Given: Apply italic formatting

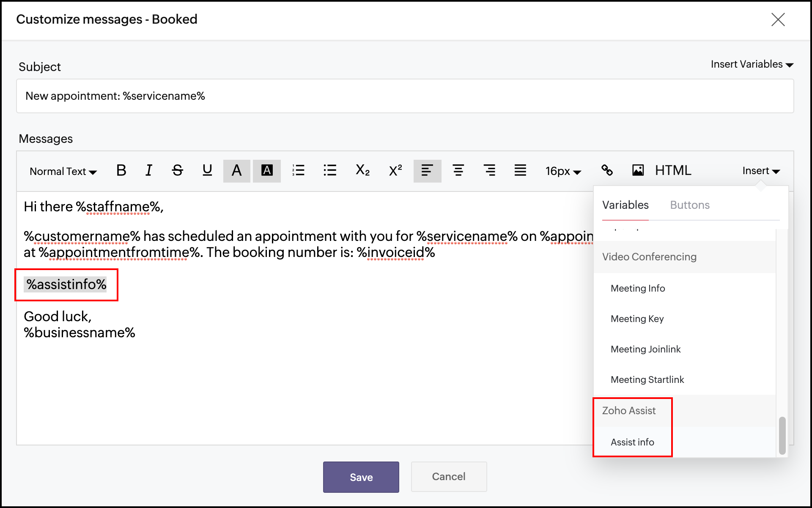Looking at the screenshot, I should tap(148, 171).
